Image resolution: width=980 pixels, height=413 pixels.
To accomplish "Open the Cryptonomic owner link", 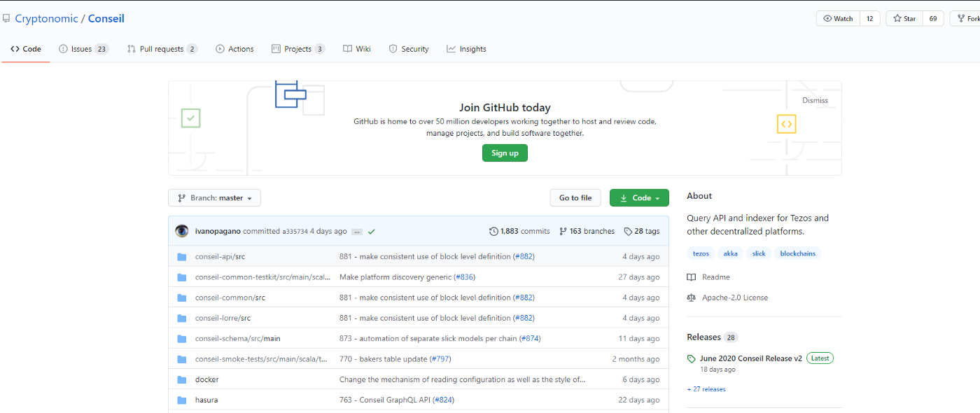I will coord(46,19).
